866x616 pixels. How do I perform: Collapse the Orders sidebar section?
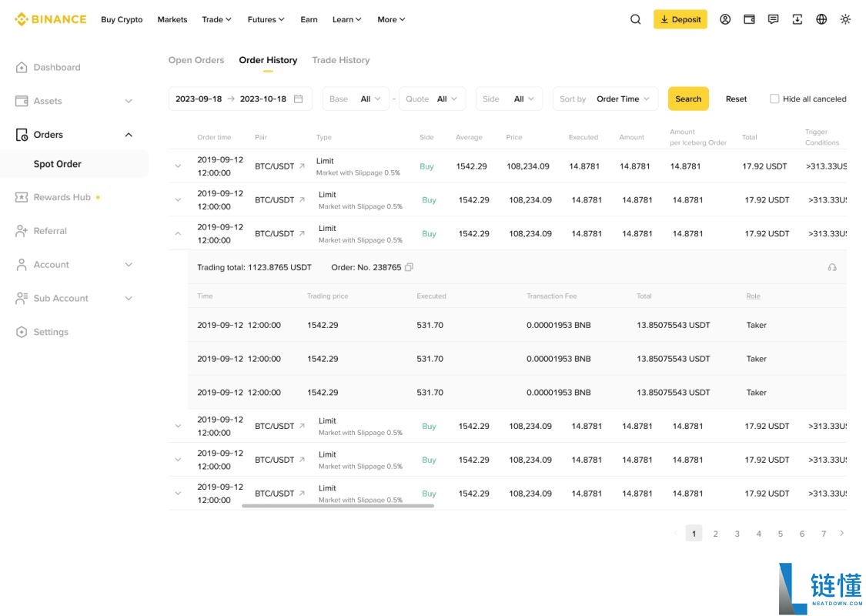[x=129, y=135]
